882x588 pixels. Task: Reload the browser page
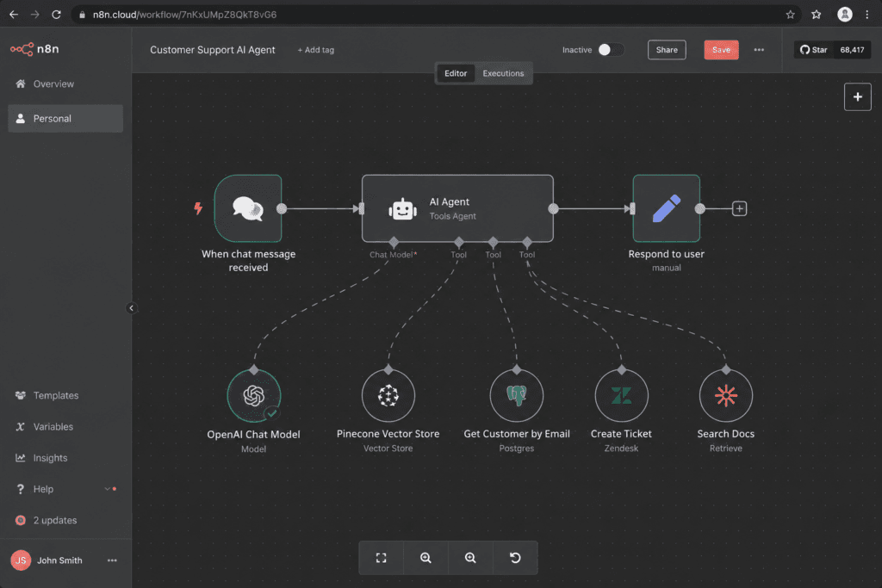click(56, 15)
